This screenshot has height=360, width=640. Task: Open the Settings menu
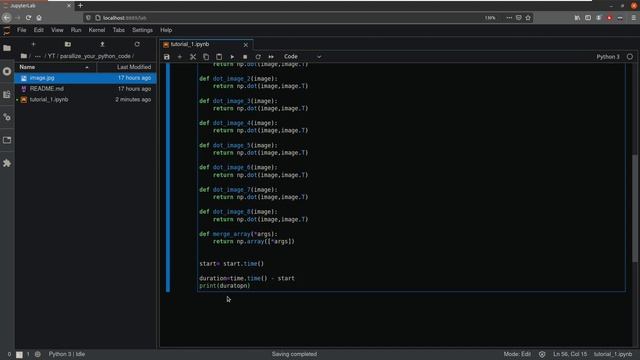click(142, 30)
